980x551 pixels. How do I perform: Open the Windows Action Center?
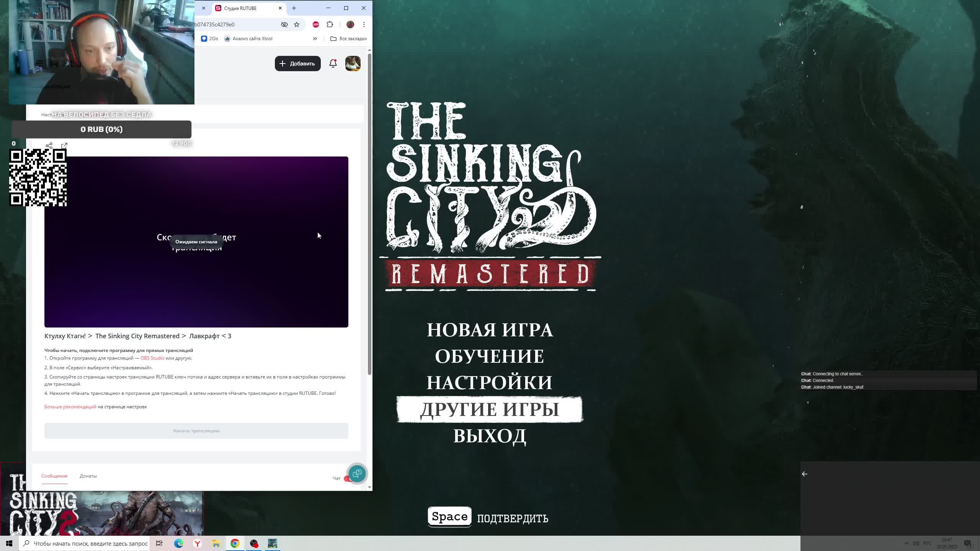click(x=968, y=543)
